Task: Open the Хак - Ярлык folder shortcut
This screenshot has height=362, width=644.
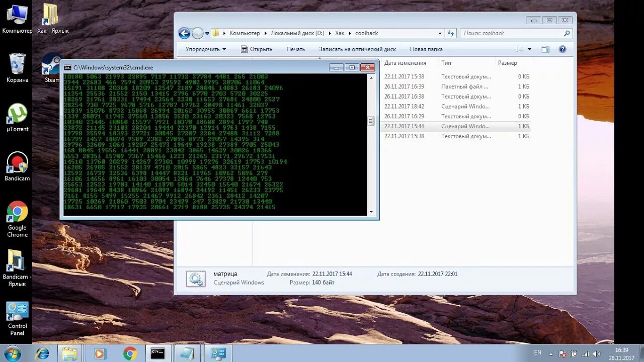Action: [52, 19]
